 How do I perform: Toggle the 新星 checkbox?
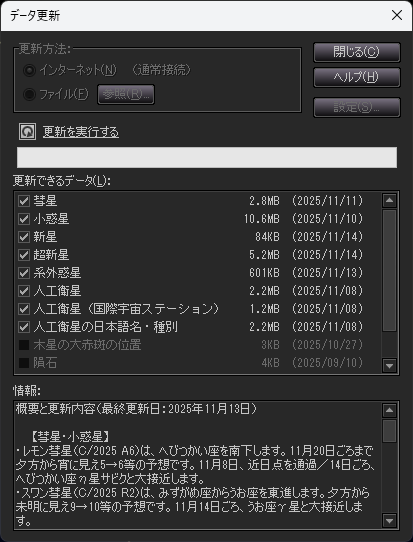(24, 237)
